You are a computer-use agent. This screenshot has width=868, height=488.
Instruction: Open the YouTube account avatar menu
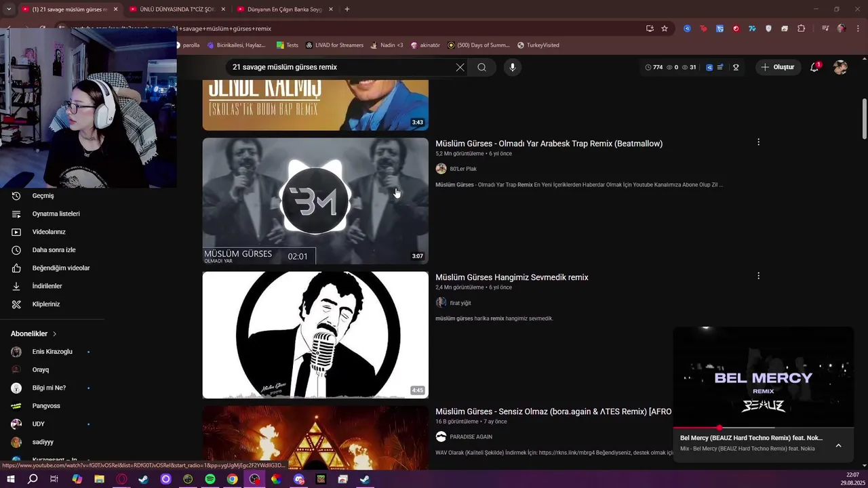(x=840, y=67)
